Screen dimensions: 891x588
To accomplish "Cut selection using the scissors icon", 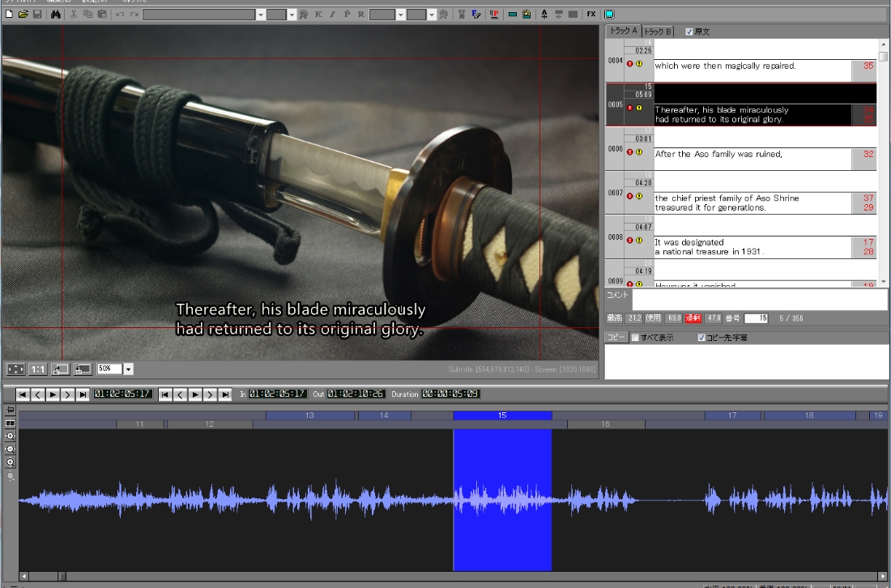I will tap(73, 15).
